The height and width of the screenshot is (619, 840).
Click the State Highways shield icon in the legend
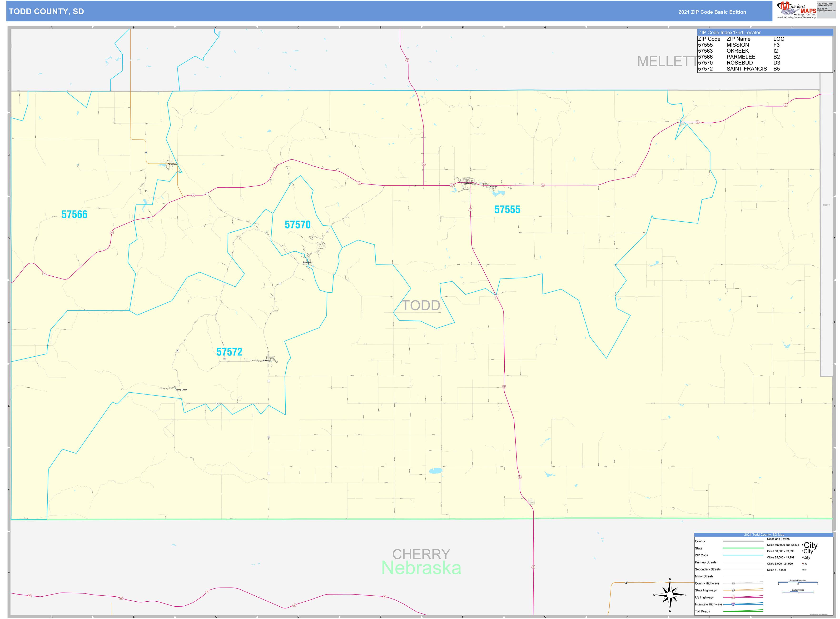tap(733, 590)
